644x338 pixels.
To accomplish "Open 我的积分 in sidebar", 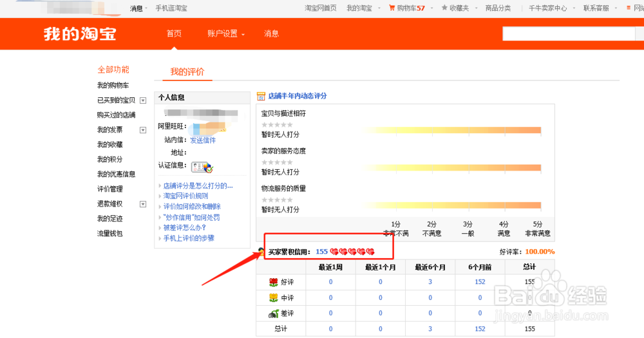I will click(x=109, y=160).
